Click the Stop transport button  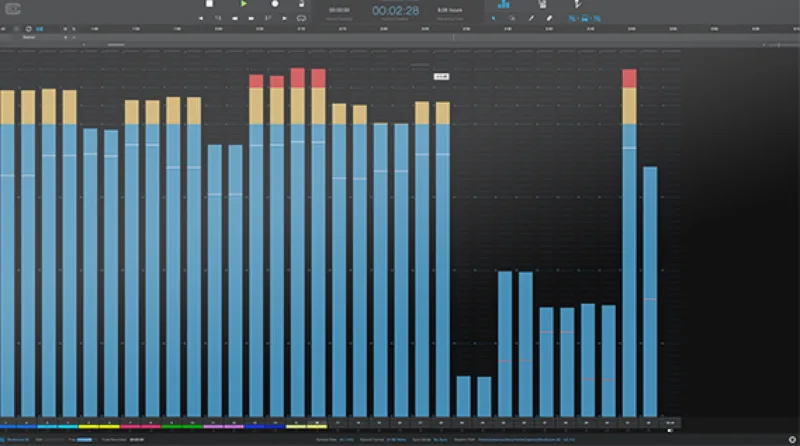(x=209, y=4)
